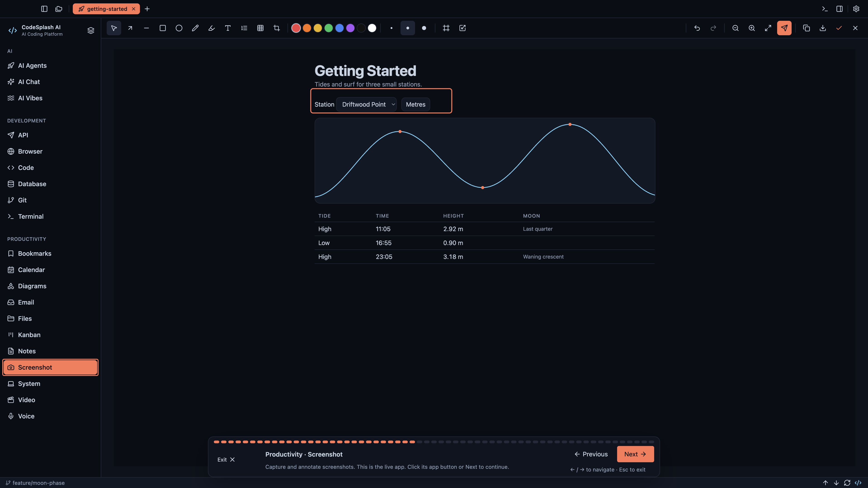Screen dimensions: 868x488
Task: Click the Next tour button
Action: point(635,454)
